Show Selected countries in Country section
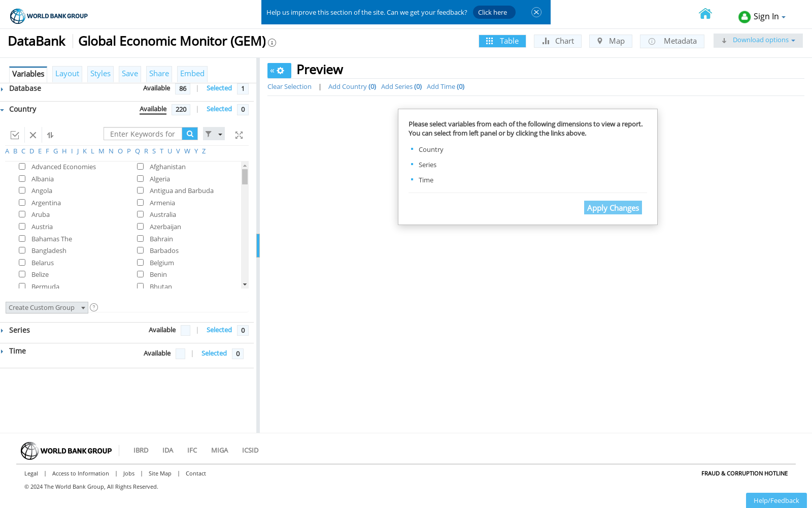The height and width of the screenshot is (508, 812). [x=219, y=109]
